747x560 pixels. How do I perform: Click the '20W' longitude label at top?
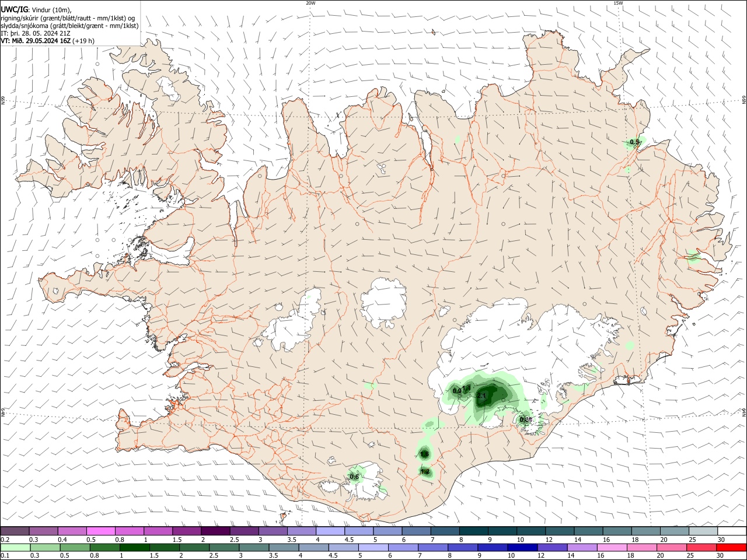[310, 3]
